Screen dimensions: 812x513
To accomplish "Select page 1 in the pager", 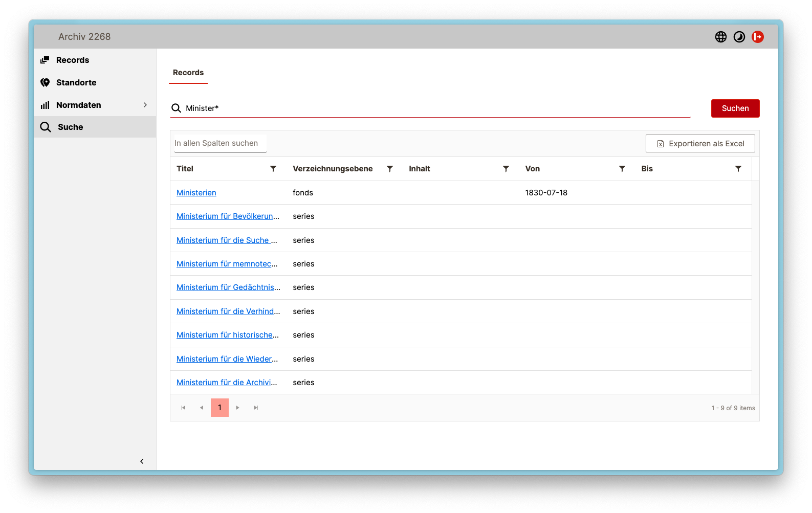I will click(x=220, y=408).
